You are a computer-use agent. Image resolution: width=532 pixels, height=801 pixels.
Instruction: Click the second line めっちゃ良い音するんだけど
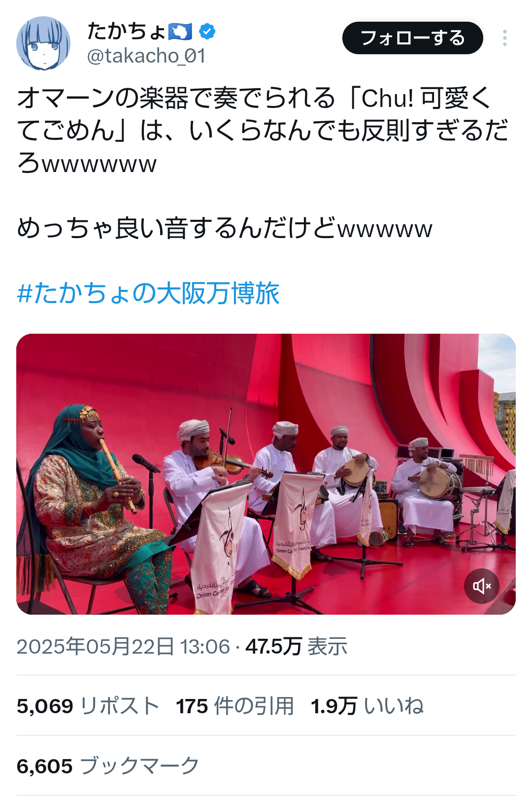225,228
